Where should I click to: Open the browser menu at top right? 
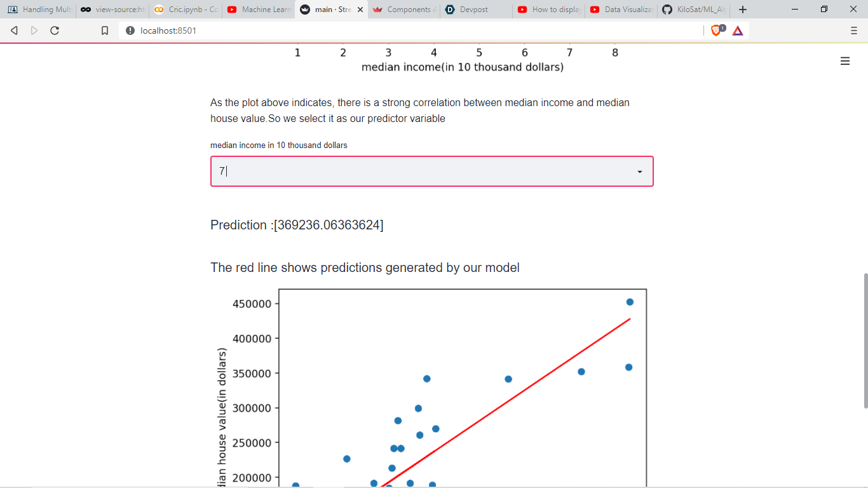point(853,30)
